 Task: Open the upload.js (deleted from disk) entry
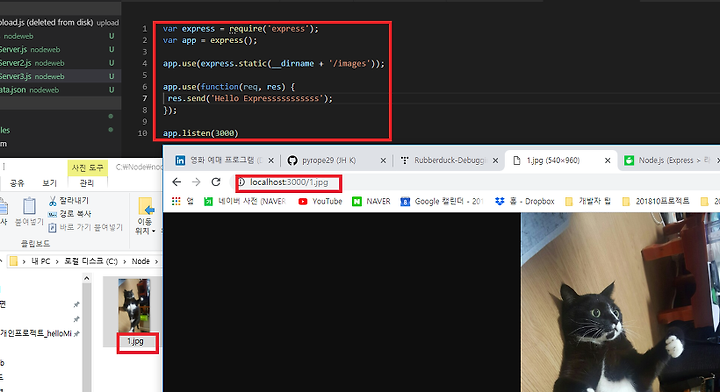[60, 22]
